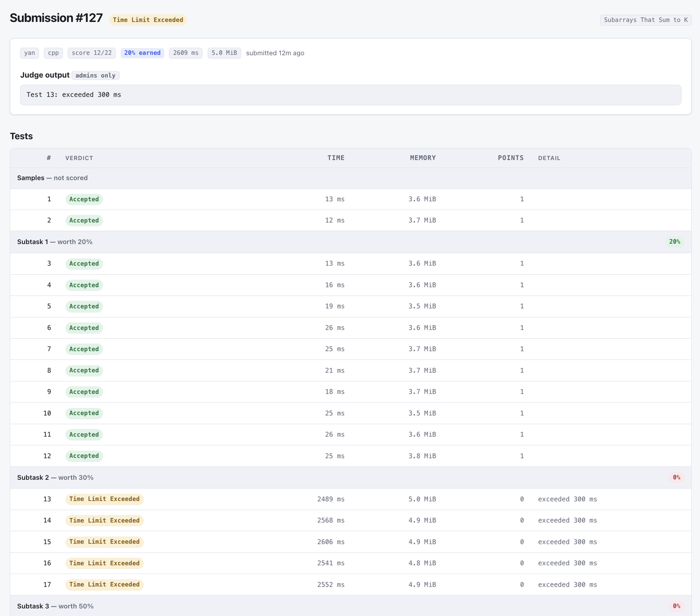
Task: Click the 2609 ms total time chip
Action: pyautogui.click(x=185, y=53)
